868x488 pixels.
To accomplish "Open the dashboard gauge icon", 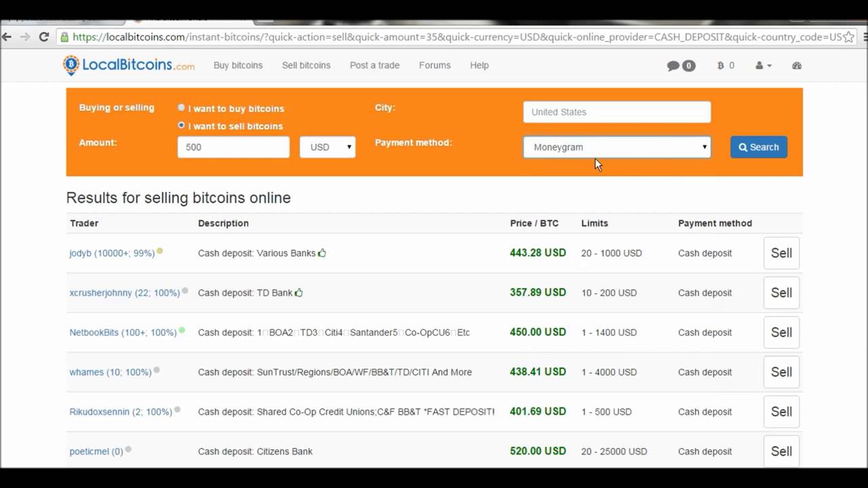I will click(797, 66).
